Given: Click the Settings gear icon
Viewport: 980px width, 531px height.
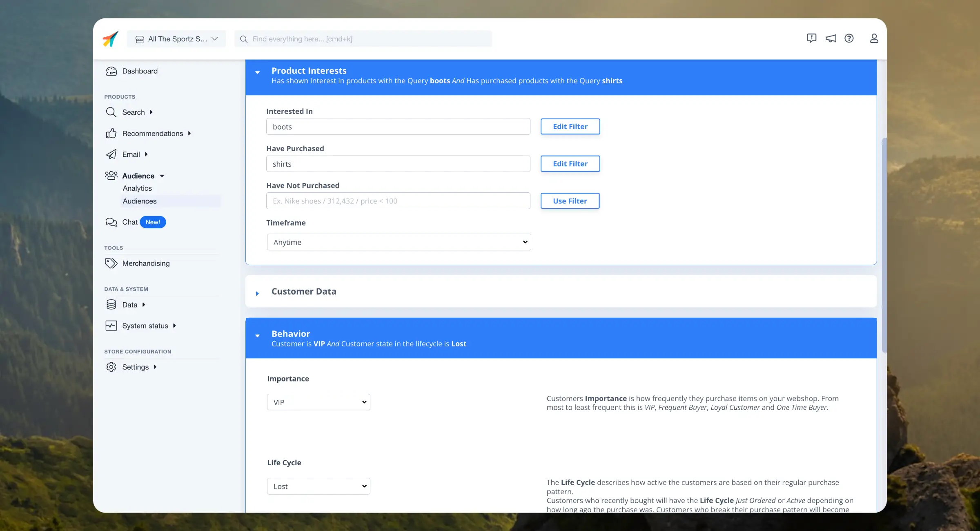Looking at the screenshot, I should tap(111, 367).
